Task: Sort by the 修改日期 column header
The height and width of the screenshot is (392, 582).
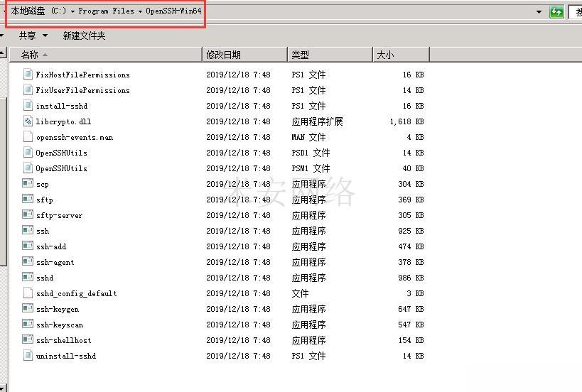Action: click(x=245, y=55)
